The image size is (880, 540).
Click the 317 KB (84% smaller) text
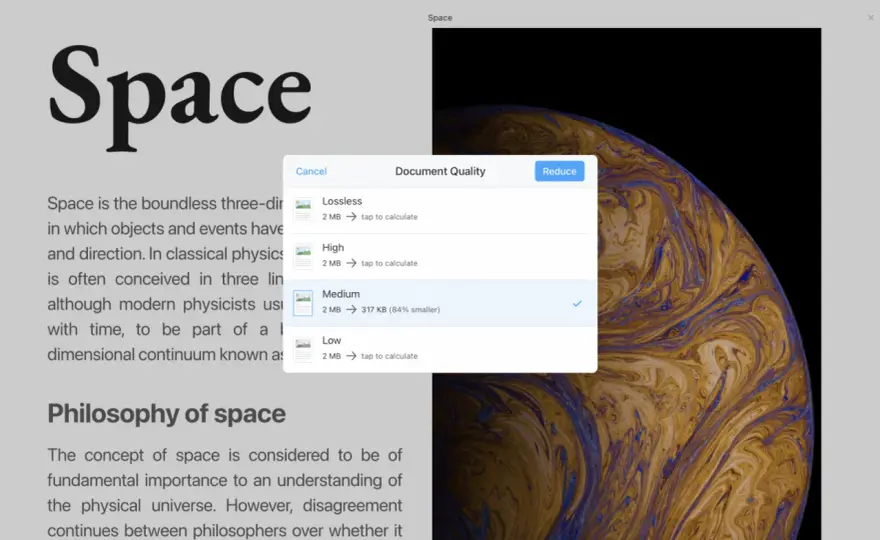[x=400, y=309]
